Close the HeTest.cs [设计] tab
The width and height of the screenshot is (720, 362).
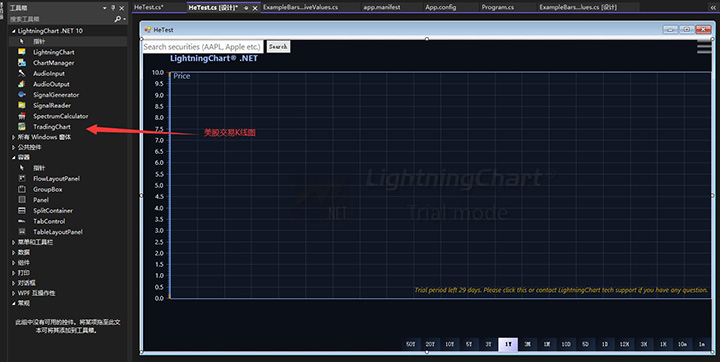[255, 8]
